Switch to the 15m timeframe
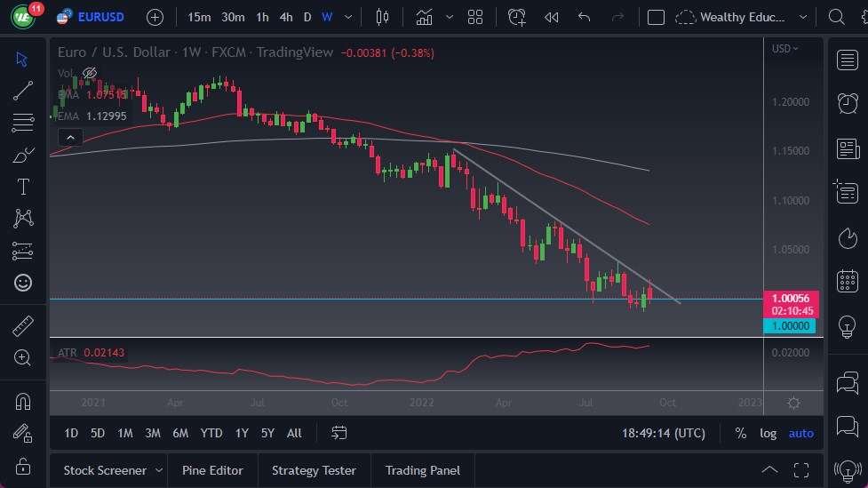 (199, 17)
